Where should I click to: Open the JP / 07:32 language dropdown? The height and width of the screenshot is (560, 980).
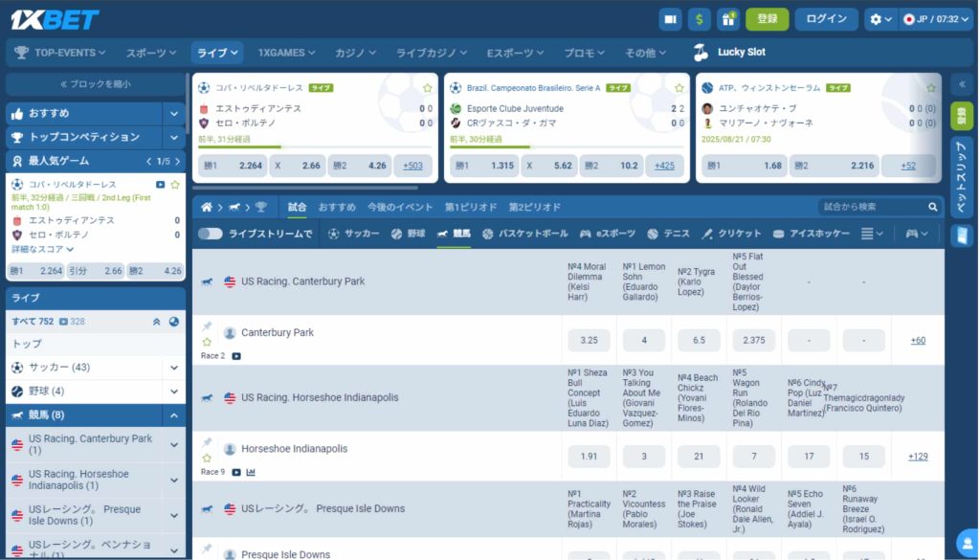tap(936, 19)
